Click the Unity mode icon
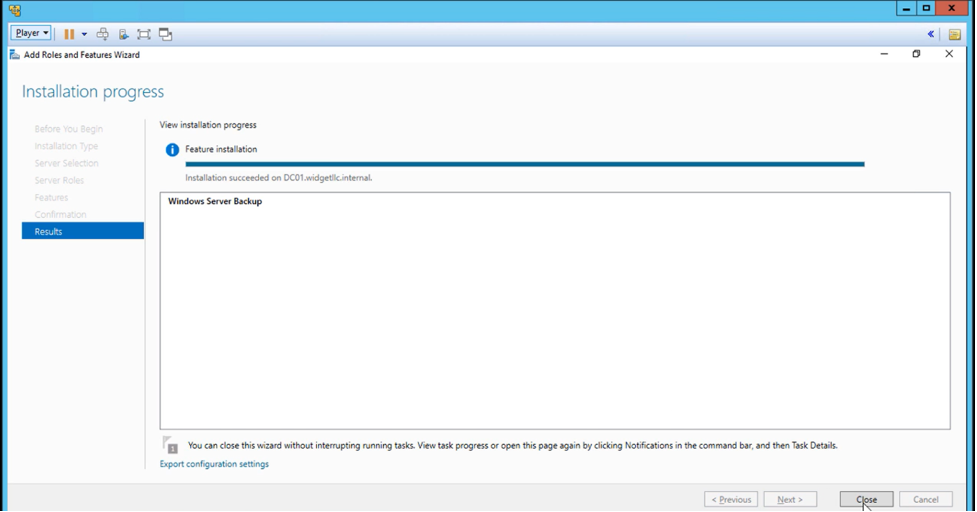The image size is (977, 512). coord(166,34)
